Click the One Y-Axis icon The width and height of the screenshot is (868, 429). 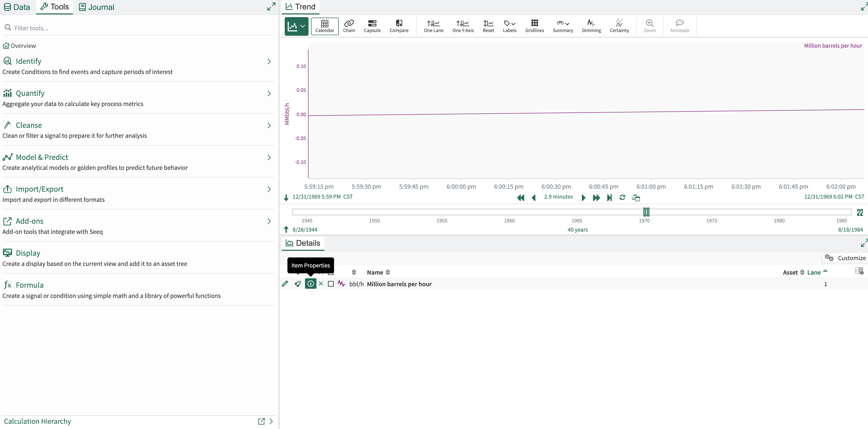click(x=463, y=26)
